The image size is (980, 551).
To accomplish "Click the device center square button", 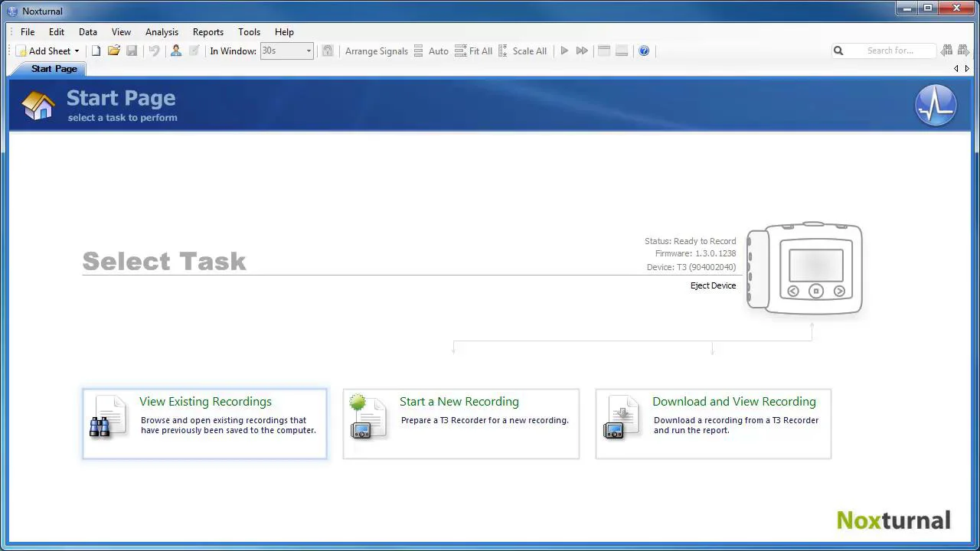I will click(x=816, y=291).
